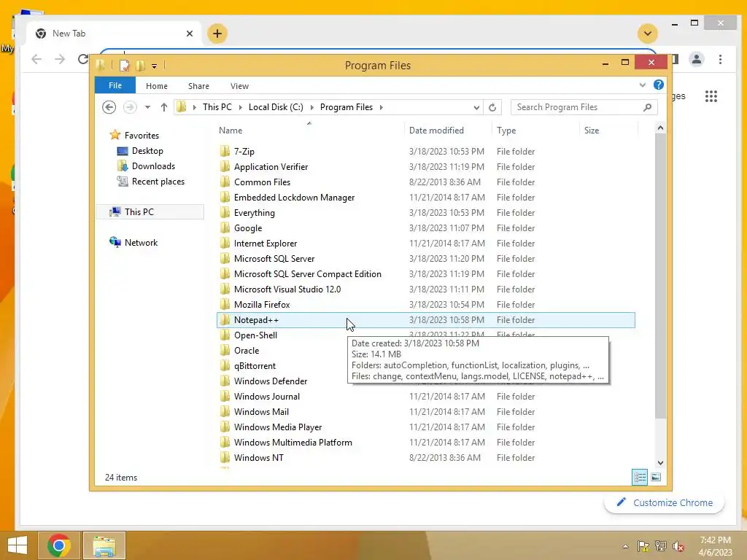
Task: Expand the chevron after Local Disk (C:) in path
Action: (312, 108)
